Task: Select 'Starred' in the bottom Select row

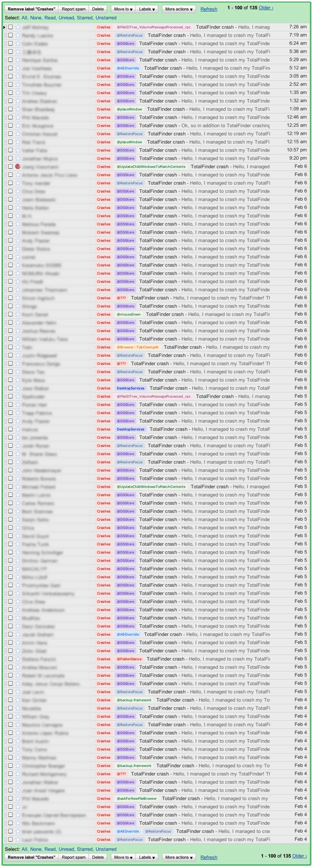Action: [x=85, y=849]
